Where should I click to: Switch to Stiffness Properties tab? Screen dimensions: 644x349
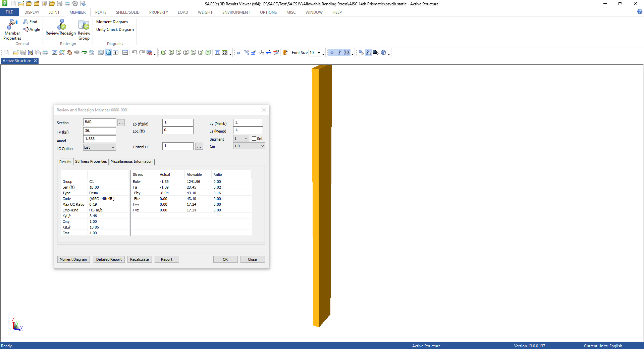tap(91, 161)
